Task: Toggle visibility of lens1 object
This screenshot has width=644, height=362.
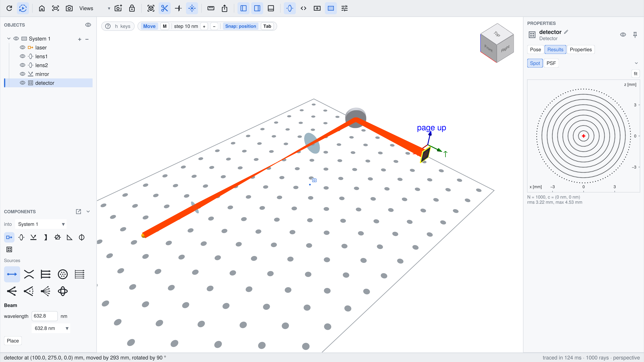Action: (23, 56)
